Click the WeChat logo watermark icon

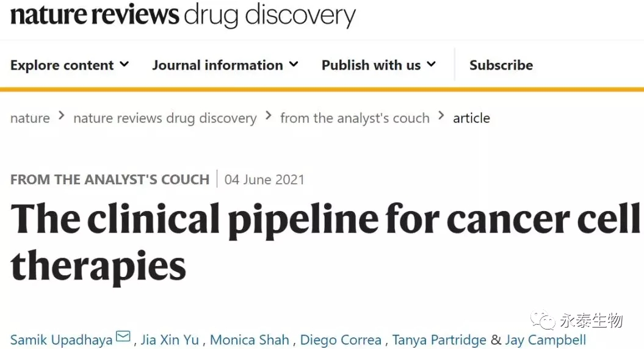[542, 321]
